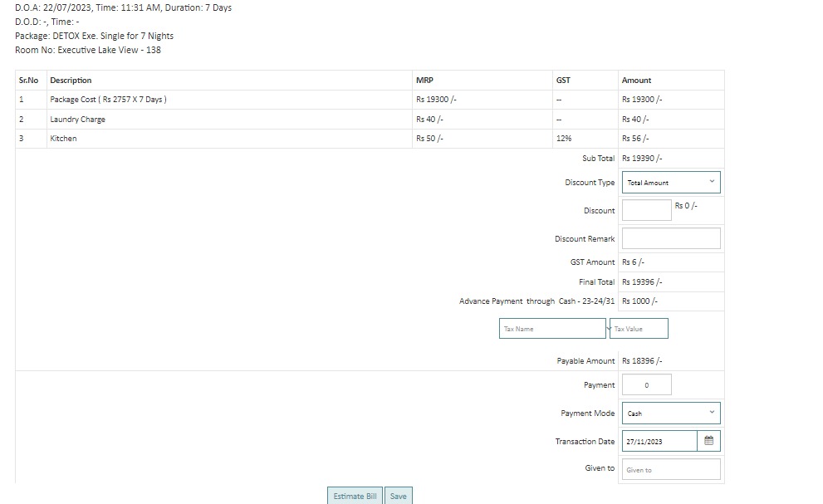Click Rs 56 /- Kitchen amount

(635, 139)
